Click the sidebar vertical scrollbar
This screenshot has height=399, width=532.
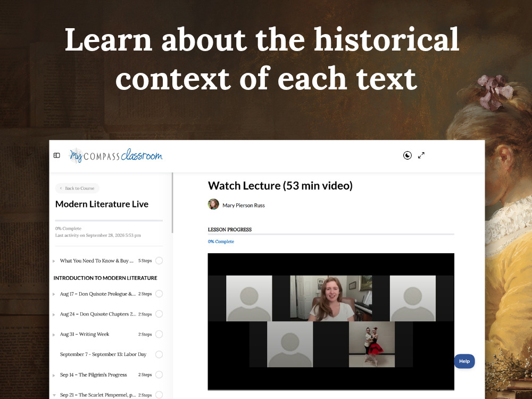tap(172, 203)
